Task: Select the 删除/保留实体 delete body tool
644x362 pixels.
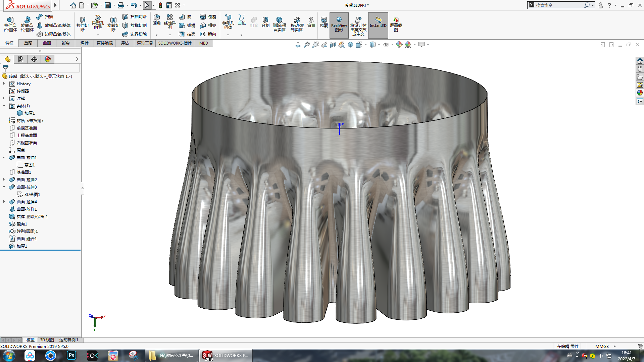Action: point(279,24)
